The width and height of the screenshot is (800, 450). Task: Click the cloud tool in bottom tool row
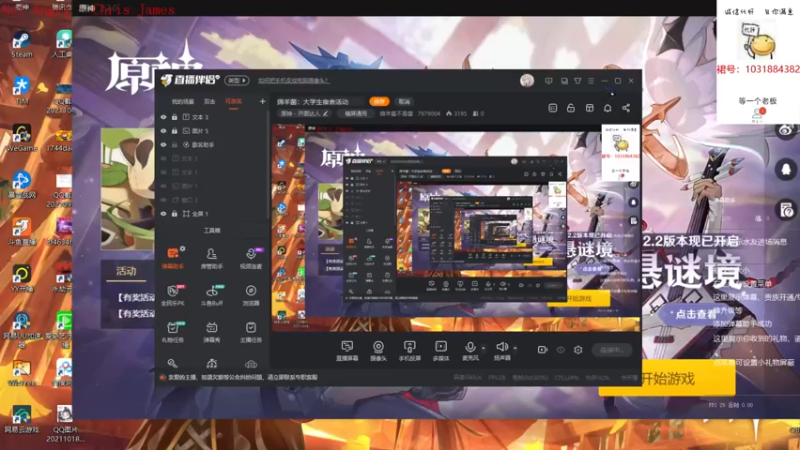(251, 364)
